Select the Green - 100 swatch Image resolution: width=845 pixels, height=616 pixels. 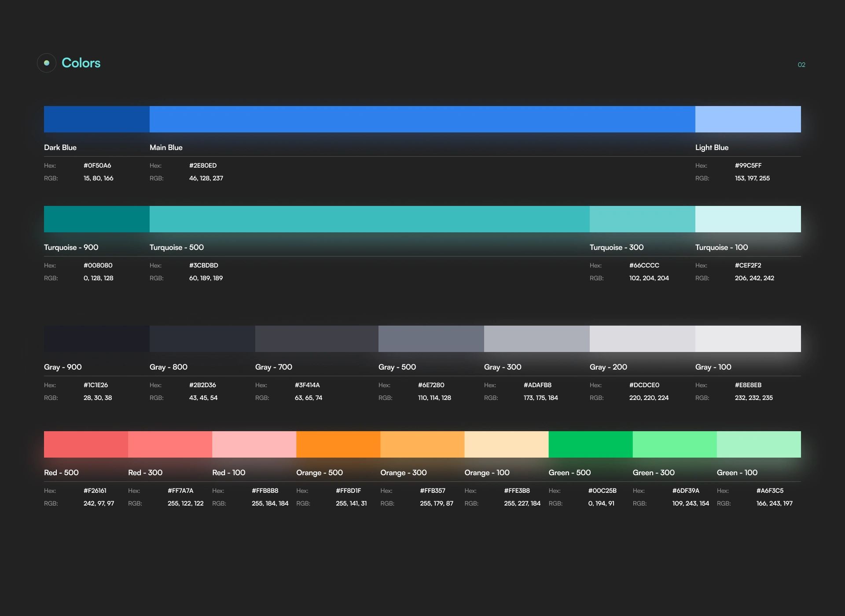point(759,444)
